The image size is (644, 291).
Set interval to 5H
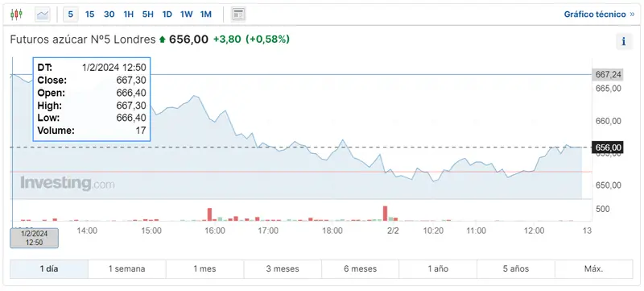pos(148,15)
